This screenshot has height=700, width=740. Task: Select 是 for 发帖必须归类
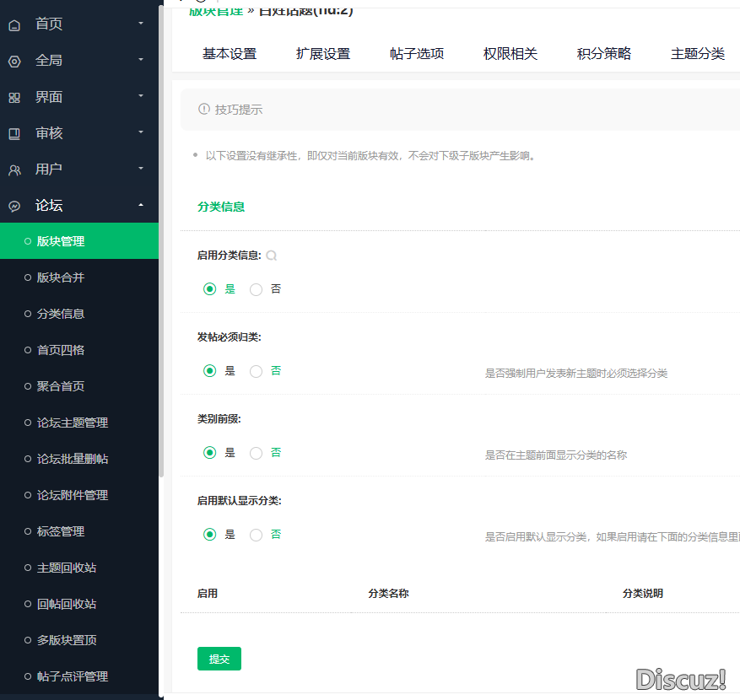[209, 371]
